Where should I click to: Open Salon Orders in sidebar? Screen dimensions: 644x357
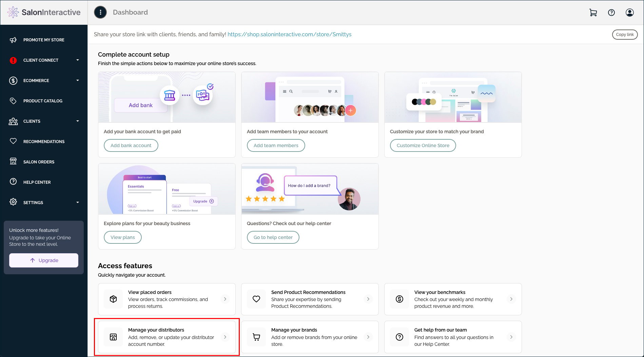(44, 162)
